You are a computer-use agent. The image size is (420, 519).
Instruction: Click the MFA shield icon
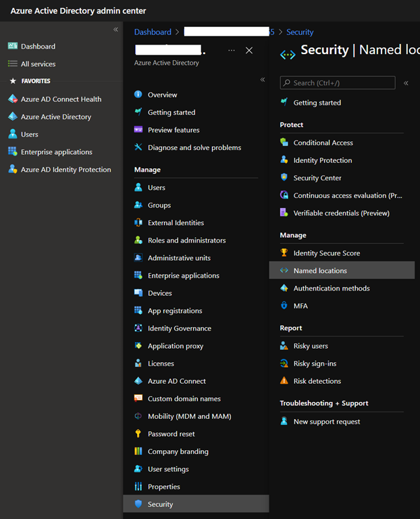pos(284,306)
